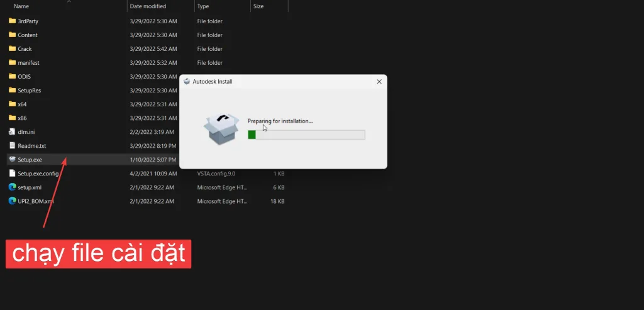Click the installation progress bar
This screenshot has height=310, width=644.
tap(306, 135)
